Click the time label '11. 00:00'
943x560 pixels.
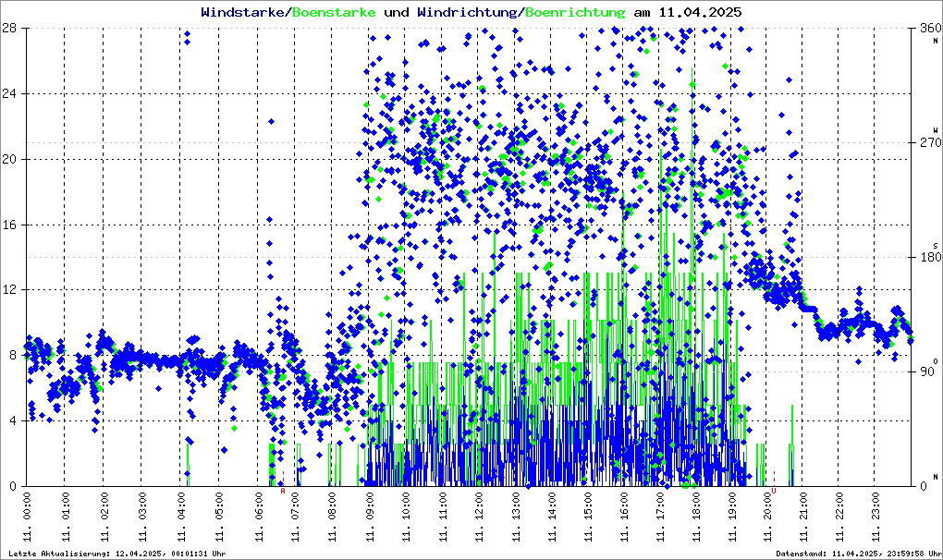(27, 517)
